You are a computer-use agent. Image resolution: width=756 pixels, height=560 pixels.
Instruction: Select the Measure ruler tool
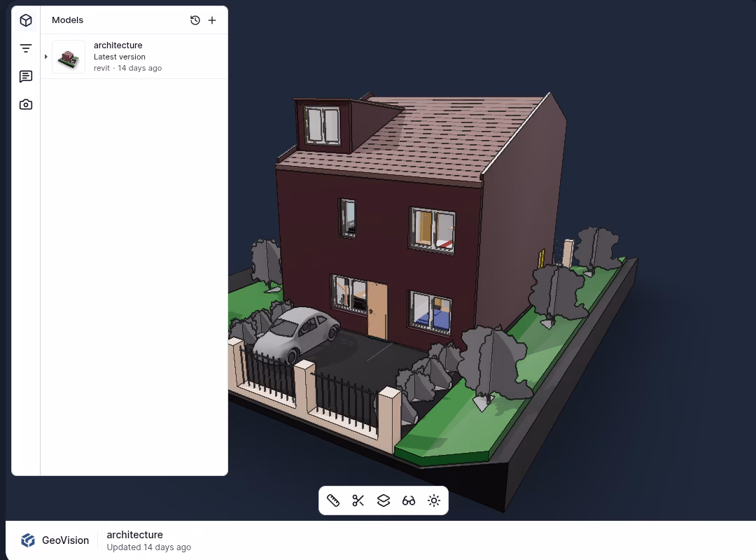tap(333, 500)
